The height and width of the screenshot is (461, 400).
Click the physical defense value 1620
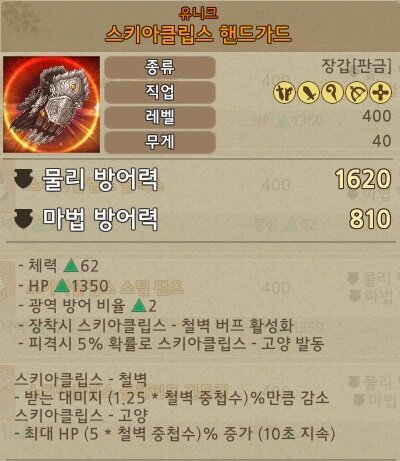point(363,179)
